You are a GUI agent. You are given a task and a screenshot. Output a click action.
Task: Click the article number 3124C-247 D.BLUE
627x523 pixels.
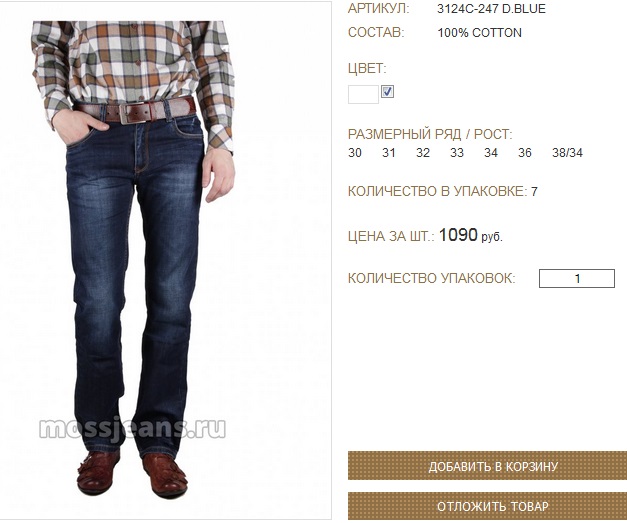(x=491, y=9)
